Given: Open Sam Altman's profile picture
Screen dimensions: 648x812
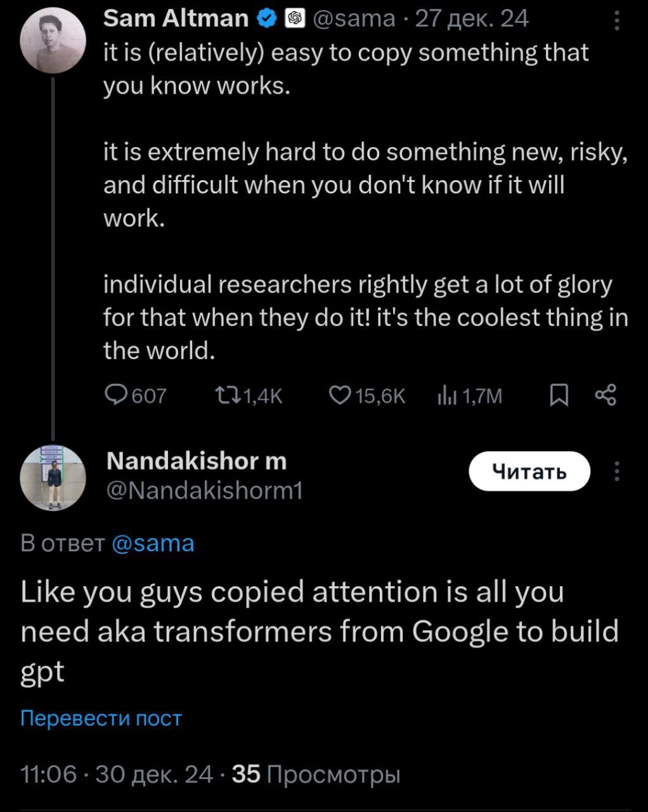Looking at the screenshot, I should (53, 42).
